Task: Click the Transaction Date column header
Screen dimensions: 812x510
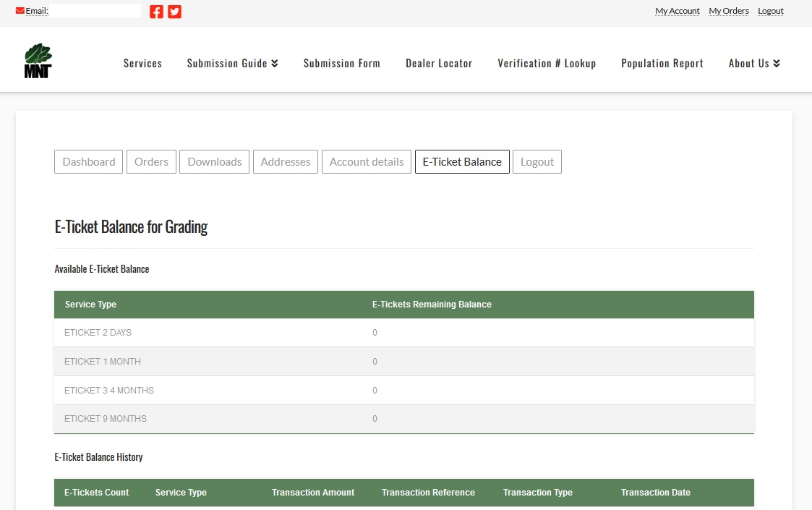Action: [656, 493]
